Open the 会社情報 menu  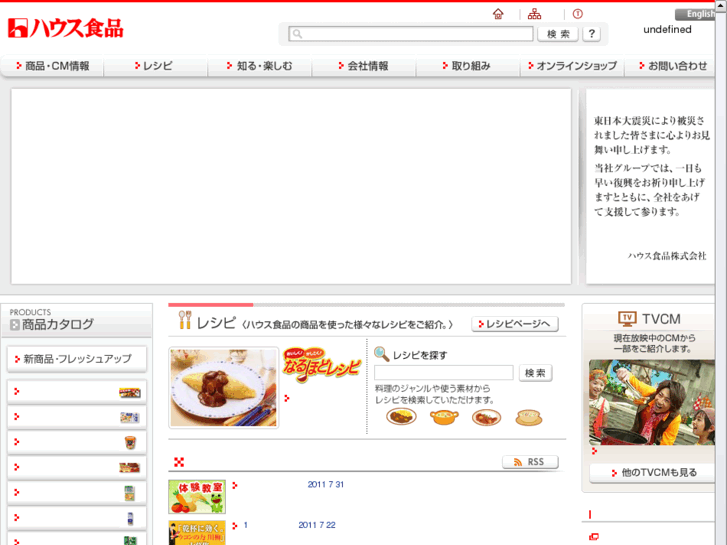(x=364, y=66)
